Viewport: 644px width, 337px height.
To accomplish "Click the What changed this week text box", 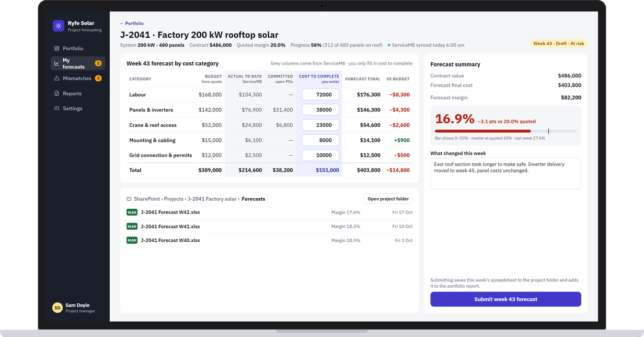I will 506,173.
